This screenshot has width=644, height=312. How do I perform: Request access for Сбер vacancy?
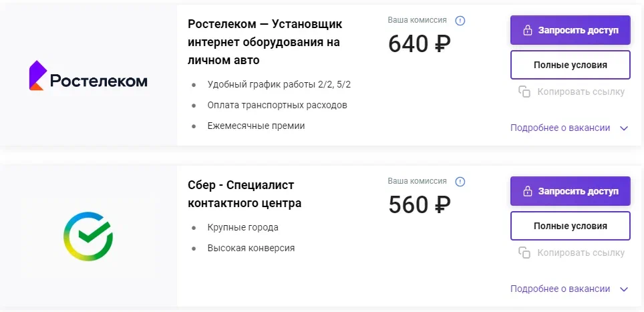pyautogui.click(x=570, y=191)
